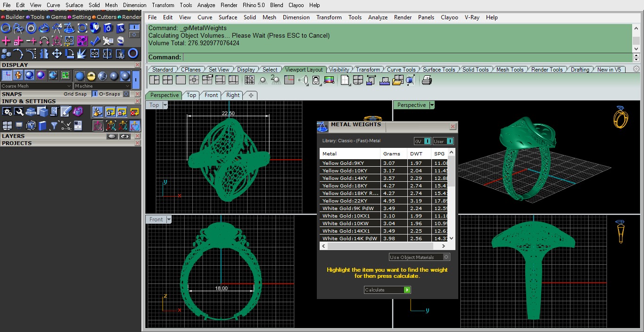644x332 pixels.
Task: Select the gold sphere material display icon
Action: (91, 76)
